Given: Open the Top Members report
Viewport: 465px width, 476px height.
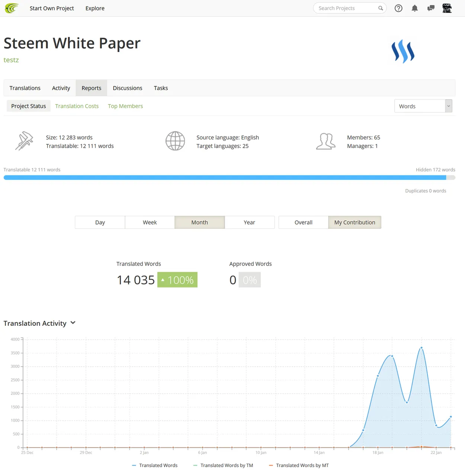Looking at the screenshot, I should coord(125,106).
